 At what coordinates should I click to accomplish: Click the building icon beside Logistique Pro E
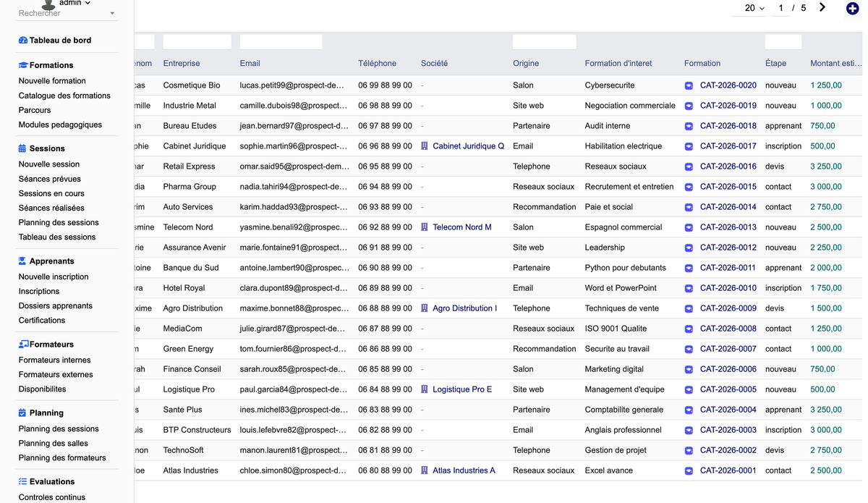click(425, 389)
